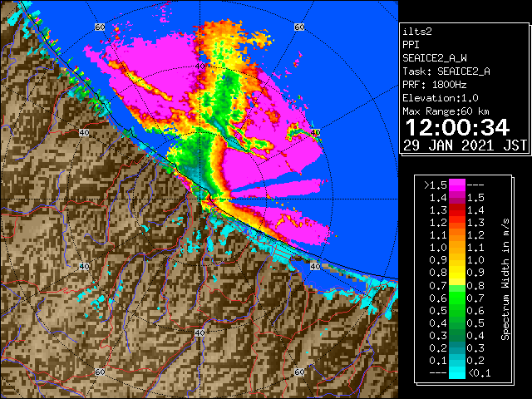The height and width of the screenshot is (399, 532).
Task: Click the radar origin where the crosshairs meet
Action: (x=199, y=199)
